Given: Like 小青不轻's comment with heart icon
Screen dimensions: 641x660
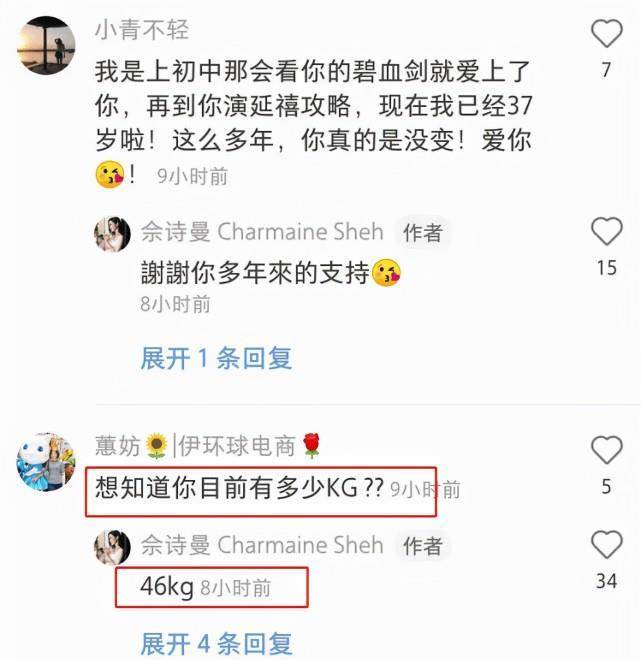Looking at the screenshot, I should click(606, 33).
